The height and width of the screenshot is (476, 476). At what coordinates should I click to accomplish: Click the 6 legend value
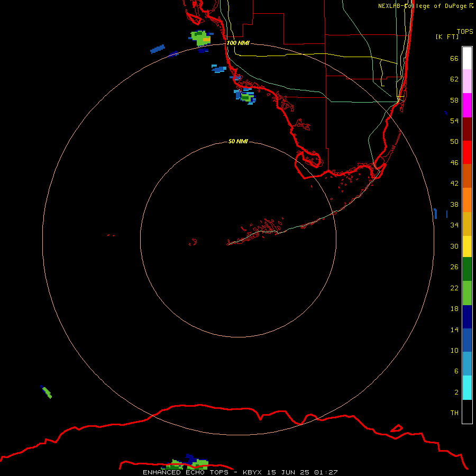[x=456, y=371]
